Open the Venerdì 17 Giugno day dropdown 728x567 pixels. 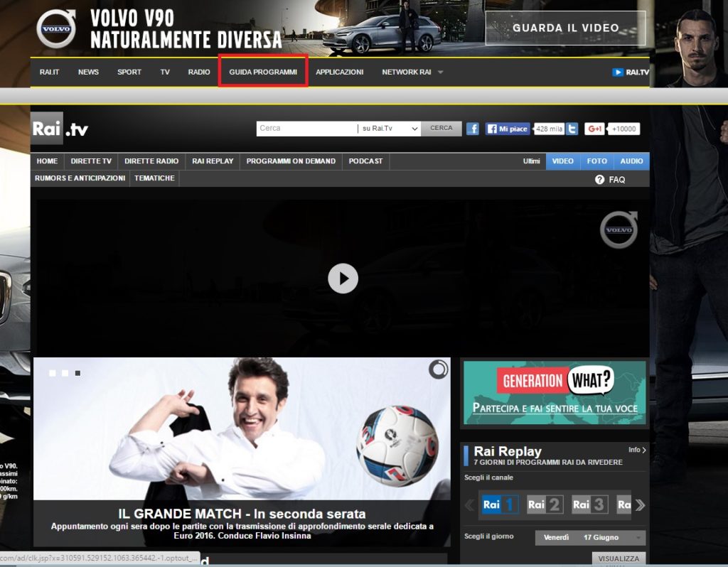[590, 537]
